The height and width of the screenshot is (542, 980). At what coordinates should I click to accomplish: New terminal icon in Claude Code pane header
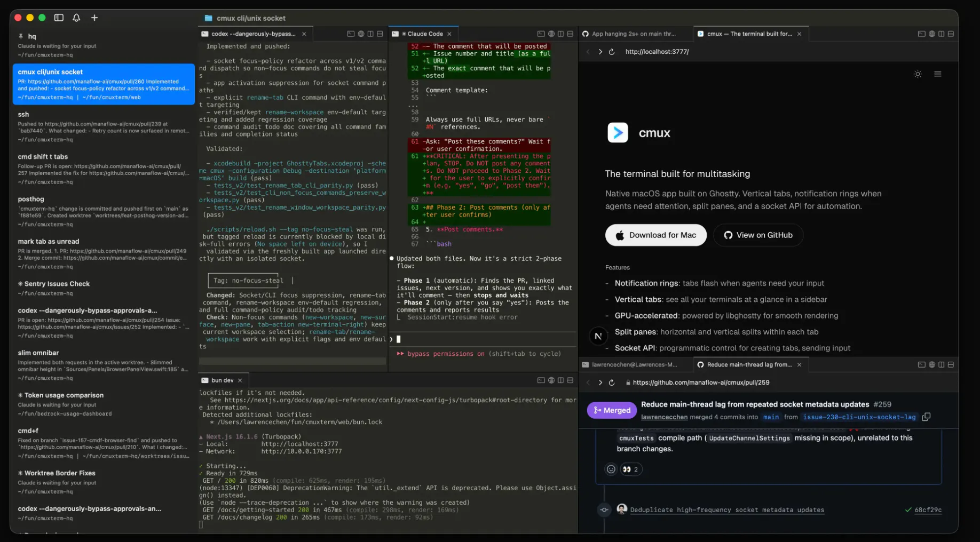[x=541, y=34]
